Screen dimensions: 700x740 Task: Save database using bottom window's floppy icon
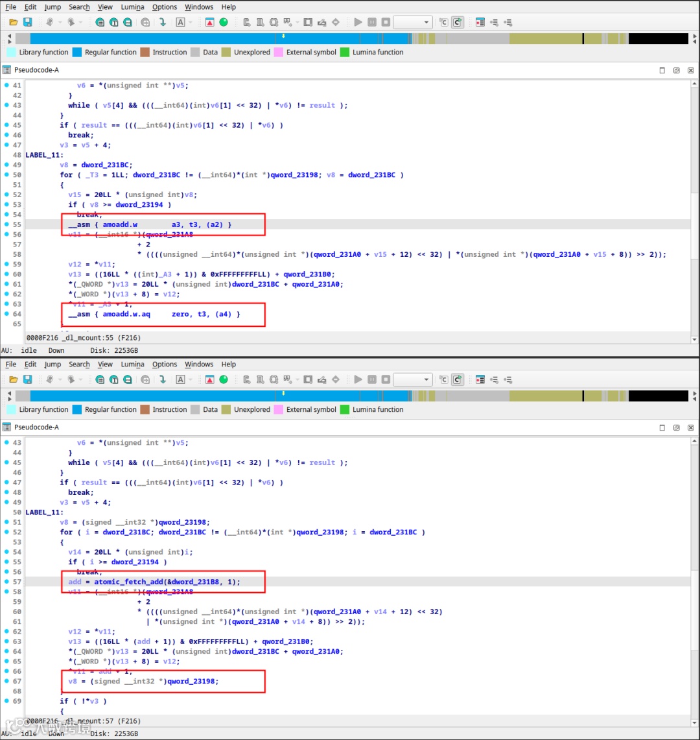28,379
